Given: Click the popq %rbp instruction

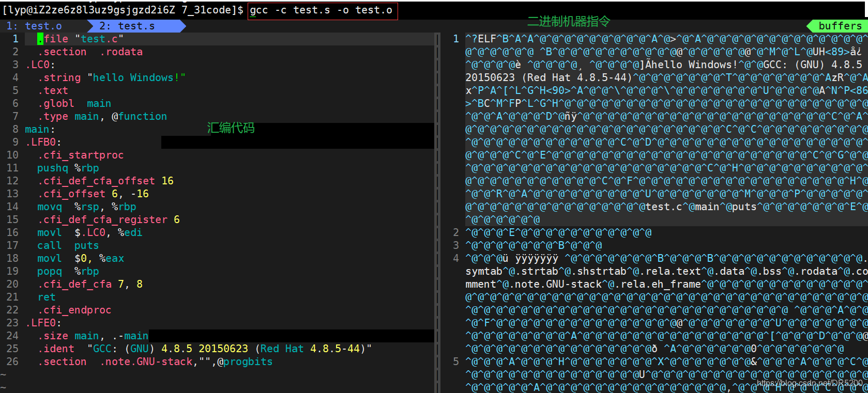Looking at the screenshot, I should coord(68,271).
